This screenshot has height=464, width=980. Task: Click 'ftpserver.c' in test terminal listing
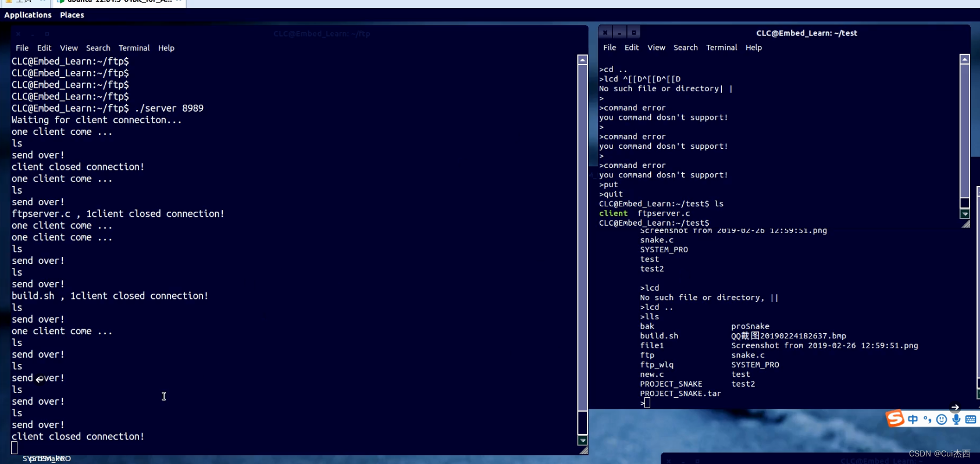coord(664,213)
